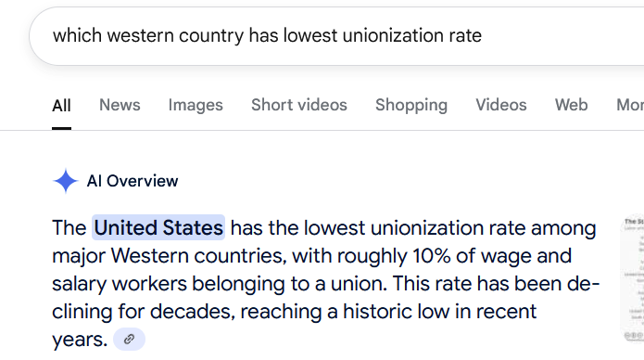Click "major Western countries" in the overview text
644x360 pixels.
(170, 255)
